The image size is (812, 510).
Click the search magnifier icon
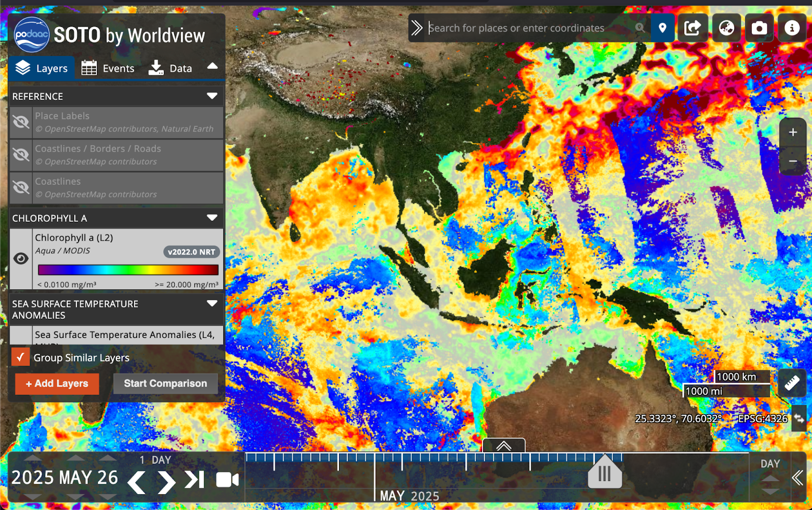[x=640, y=28]
